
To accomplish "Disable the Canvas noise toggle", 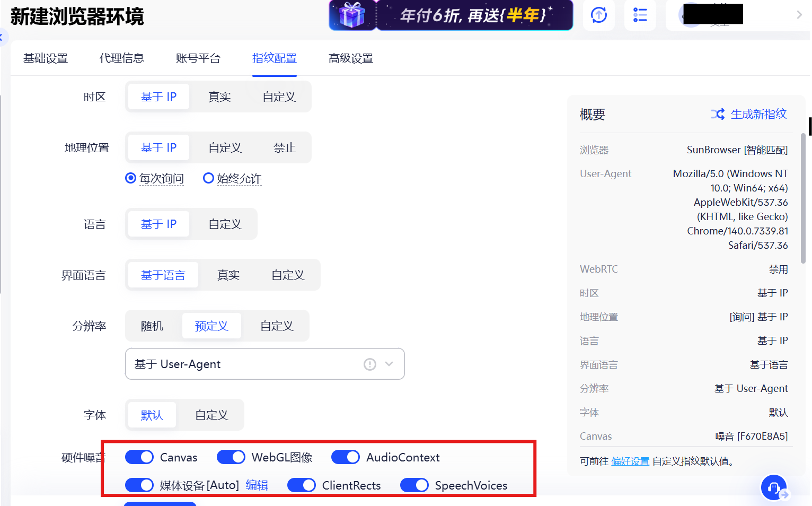I will click(139, 457).
